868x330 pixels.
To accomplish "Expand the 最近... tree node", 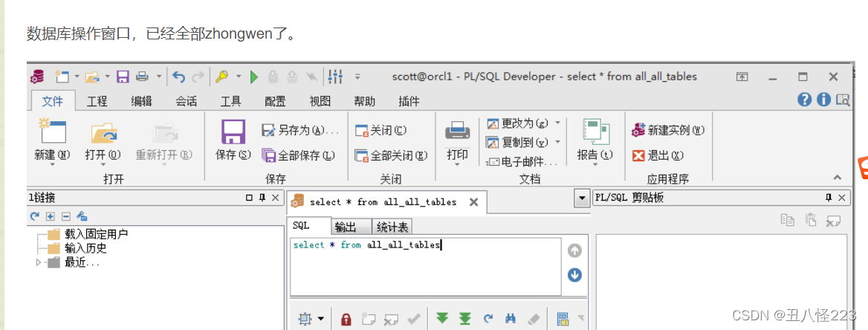I will tap(38, 262).
